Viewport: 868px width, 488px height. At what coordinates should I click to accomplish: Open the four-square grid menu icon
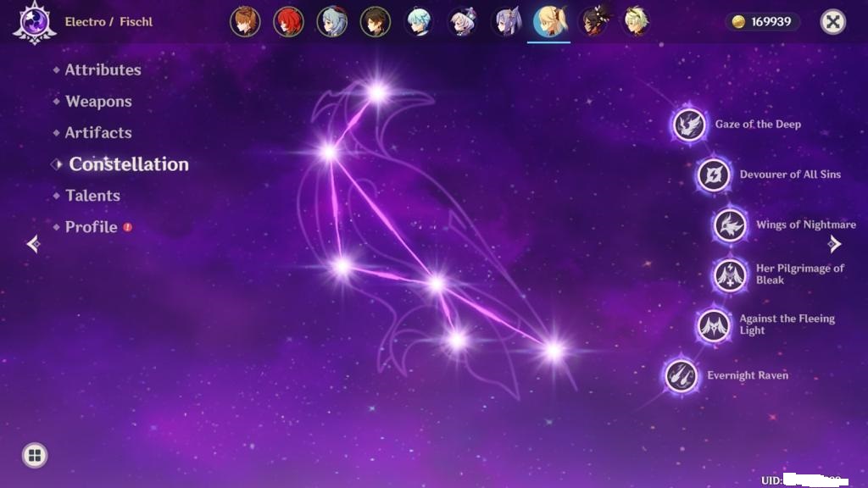35,456
